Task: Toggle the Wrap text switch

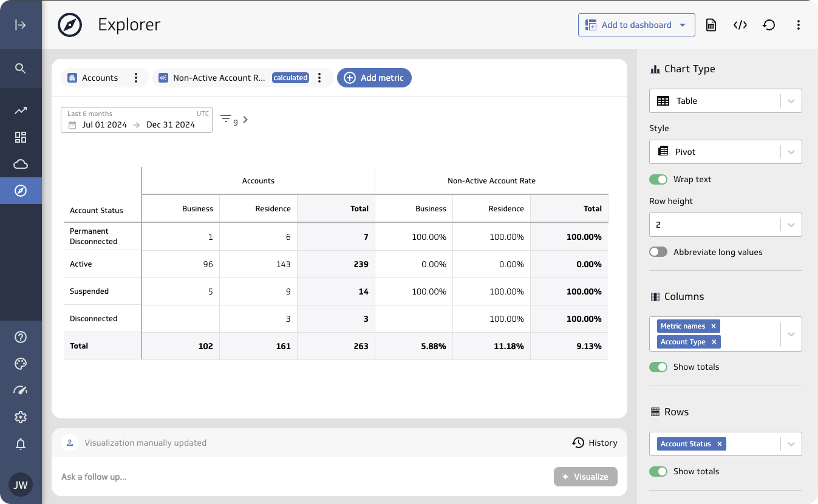Action: 658,179
